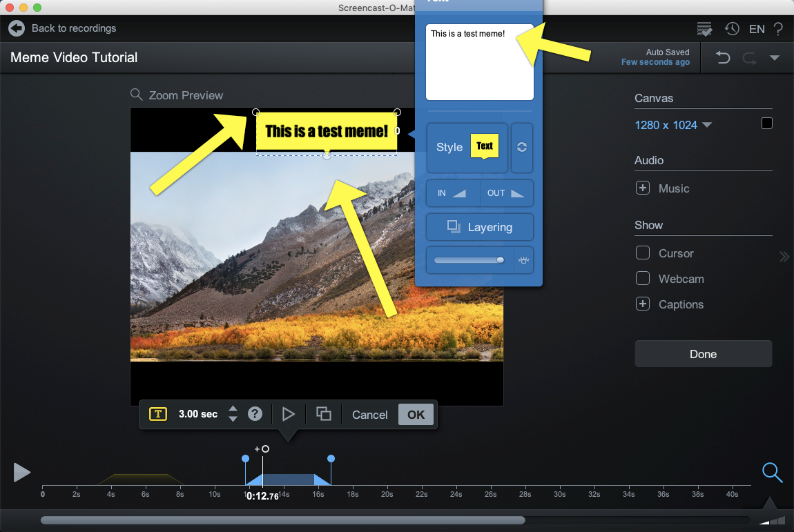This screenshot has height=532, width=794.
Task: Set the IN transition
Action: point(453,193)
